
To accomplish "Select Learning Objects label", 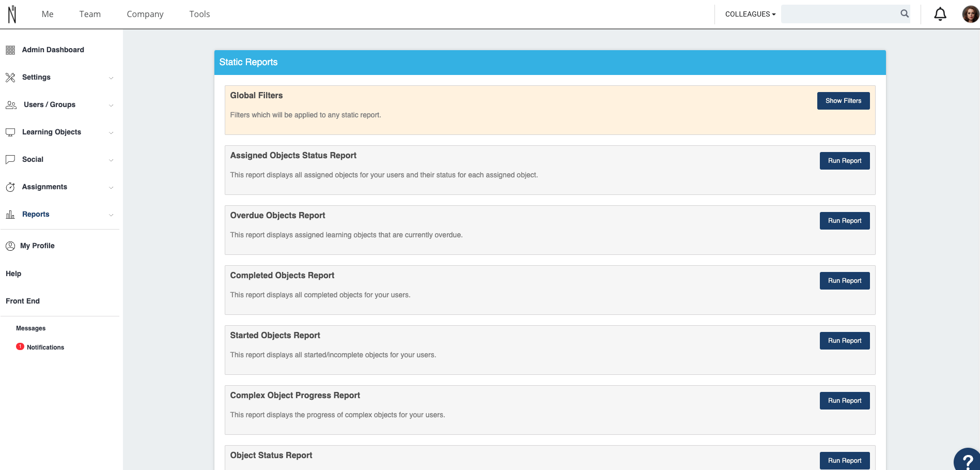I will (x=52, y=132).
